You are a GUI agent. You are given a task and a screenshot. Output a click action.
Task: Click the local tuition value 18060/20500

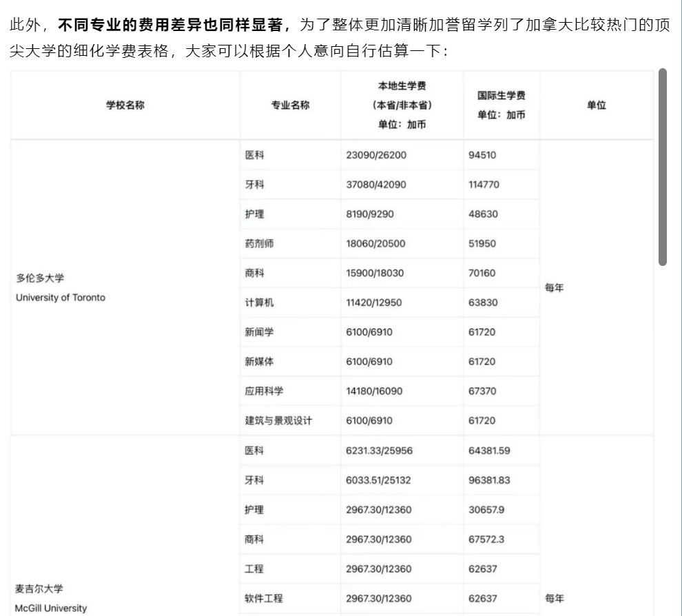click(x=376, y=244)
